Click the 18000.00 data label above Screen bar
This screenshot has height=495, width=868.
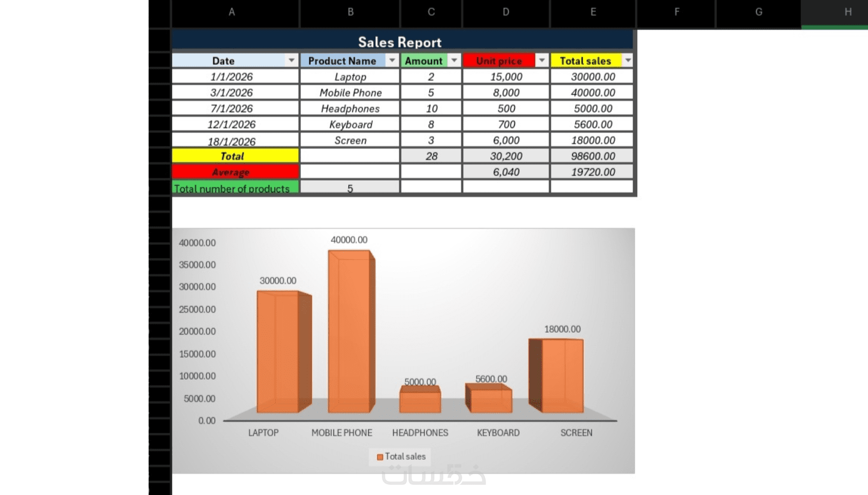tap(562, 329)
